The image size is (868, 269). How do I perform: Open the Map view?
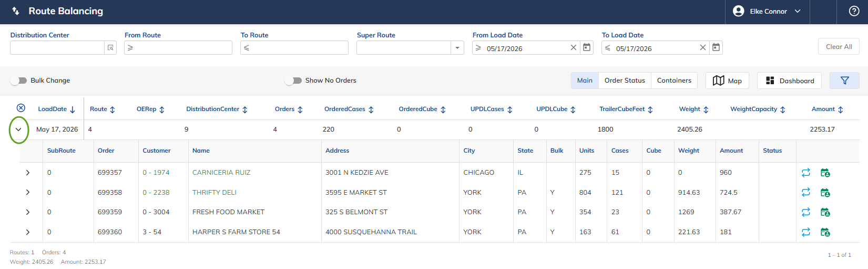(727, 81)
